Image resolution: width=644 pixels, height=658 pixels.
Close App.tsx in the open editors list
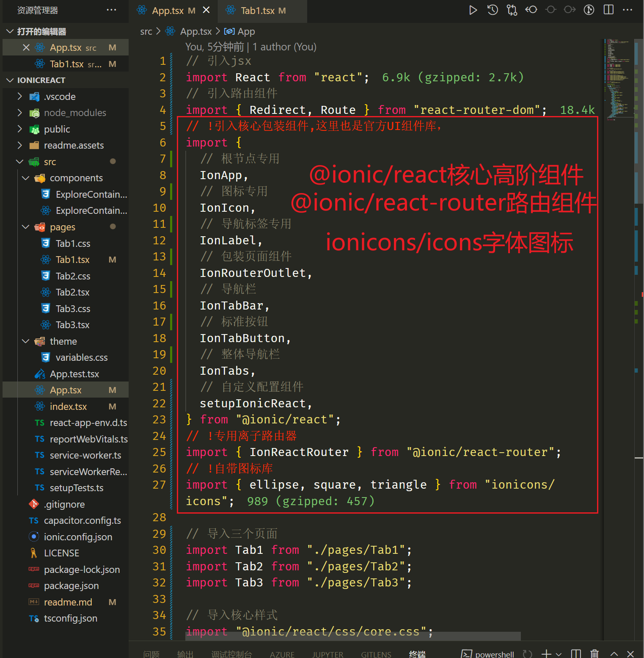coord(26,47)
